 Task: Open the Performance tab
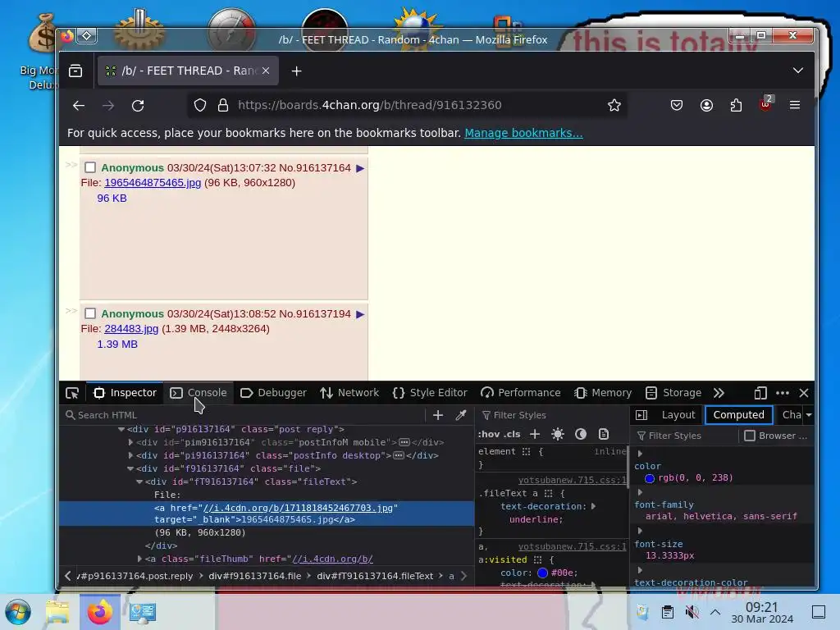(521, 393)
